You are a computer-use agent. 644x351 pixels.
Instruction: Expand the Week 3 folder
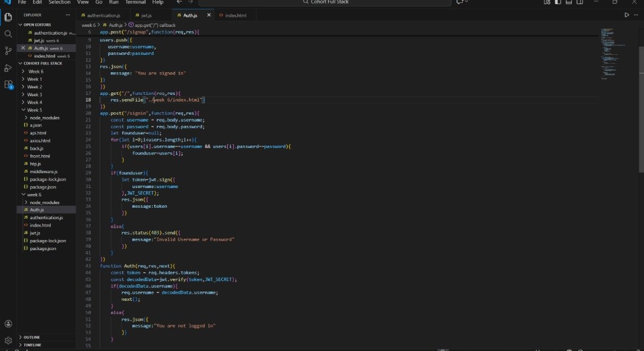34,94
